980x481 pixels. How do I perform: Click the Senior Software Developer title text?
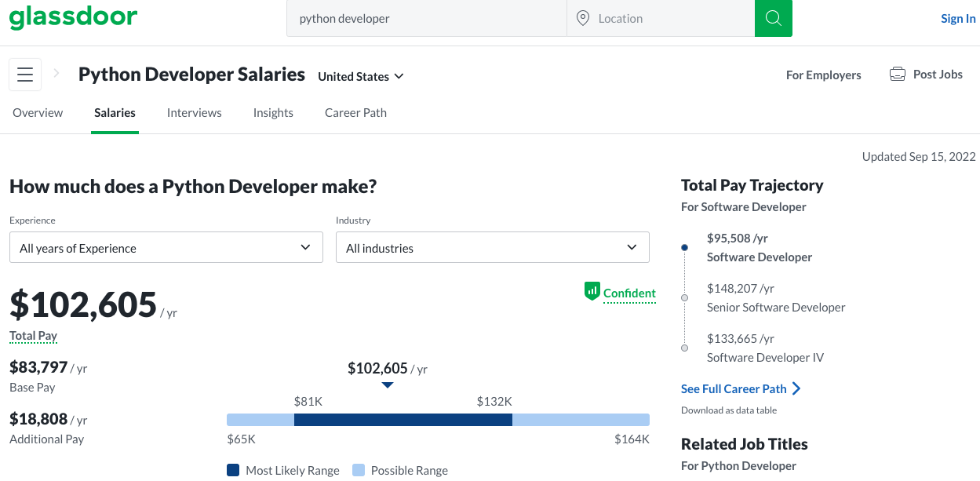pyautogui.click(x=776, y=307)
